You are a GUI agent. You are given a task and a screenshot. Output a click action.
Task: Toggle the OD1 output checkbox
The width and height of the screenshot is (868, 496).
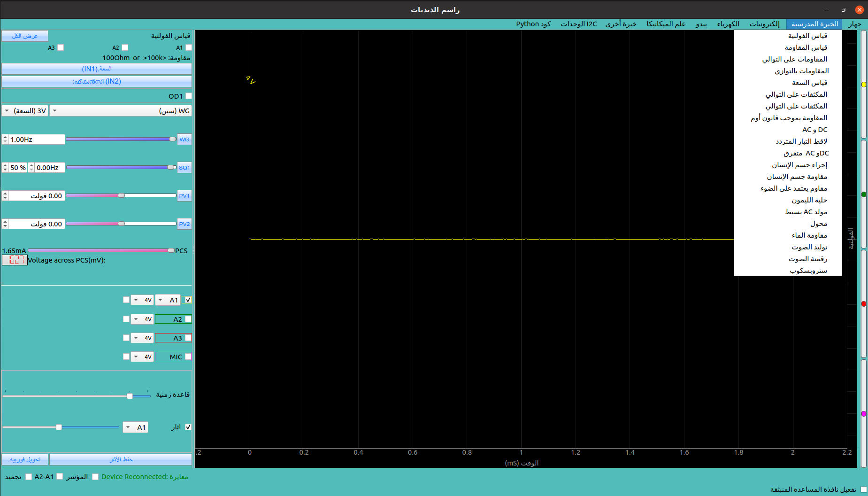(189, 96)
